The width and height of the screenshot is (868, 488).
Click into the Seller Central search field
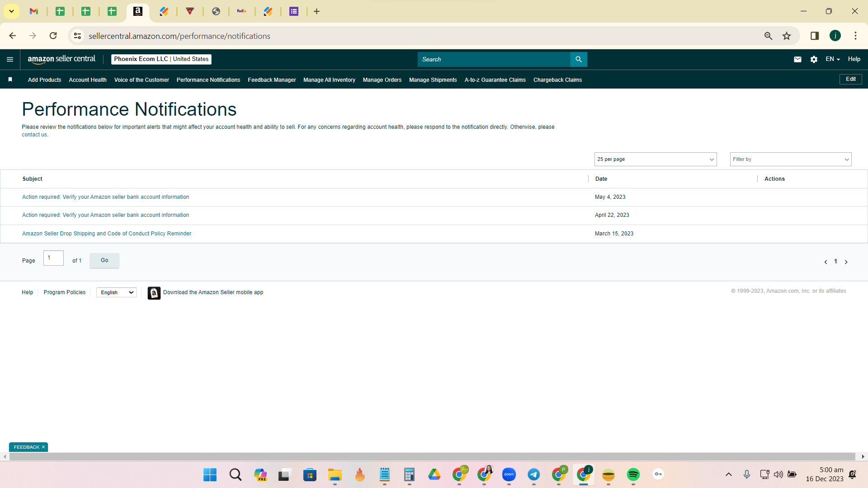[494, 59]
